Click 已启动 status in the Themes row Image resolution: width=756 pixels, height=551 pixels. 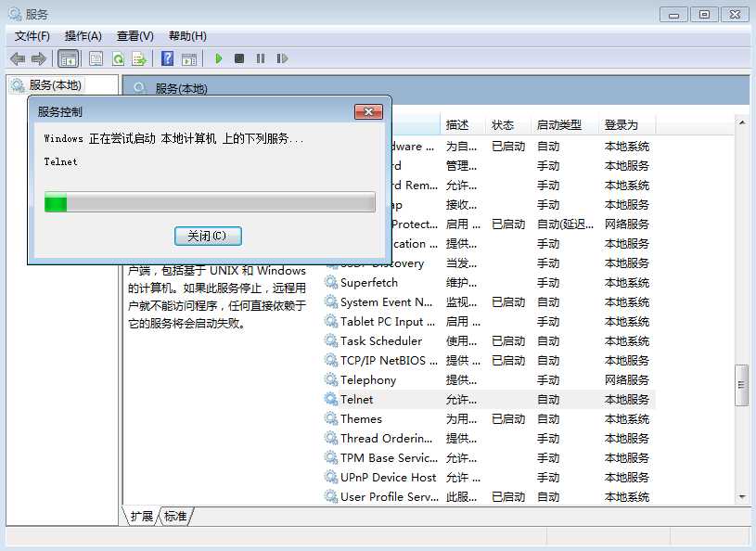pos(508,419)
